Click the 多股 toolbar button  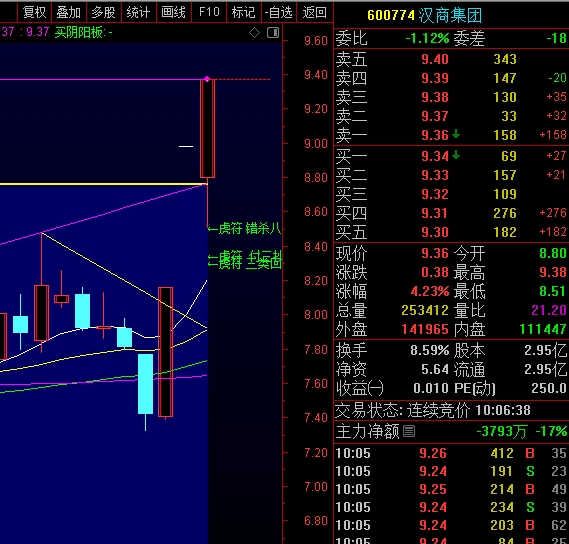[103, 12]
